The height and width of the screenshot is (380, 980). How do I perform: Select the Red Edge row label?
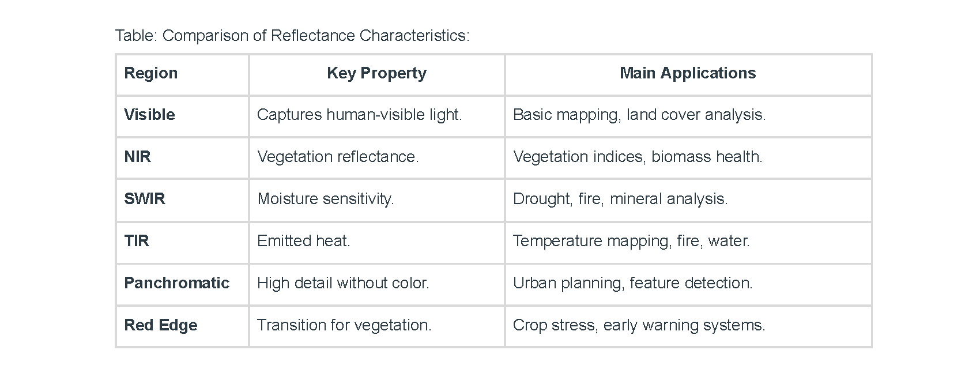[161, 325]
